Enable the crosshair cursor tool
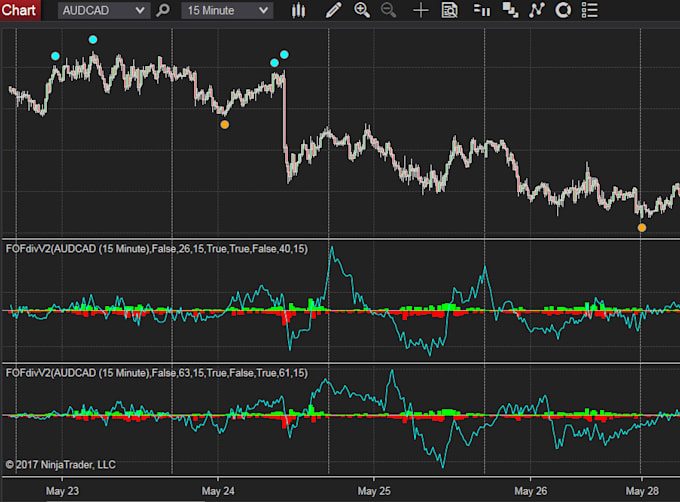This screenshot has height=502, width=680. (x=421, y=11)
